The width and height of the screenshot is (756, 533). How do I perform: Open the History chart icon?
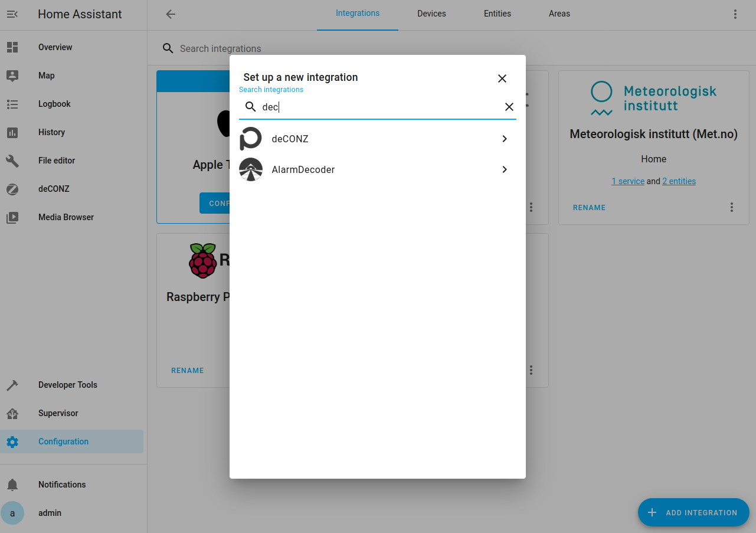pos(12,132)
